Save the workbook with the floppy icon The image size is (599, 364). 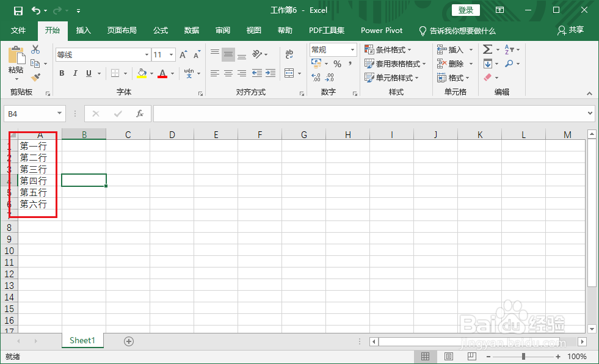click(18, 11)
